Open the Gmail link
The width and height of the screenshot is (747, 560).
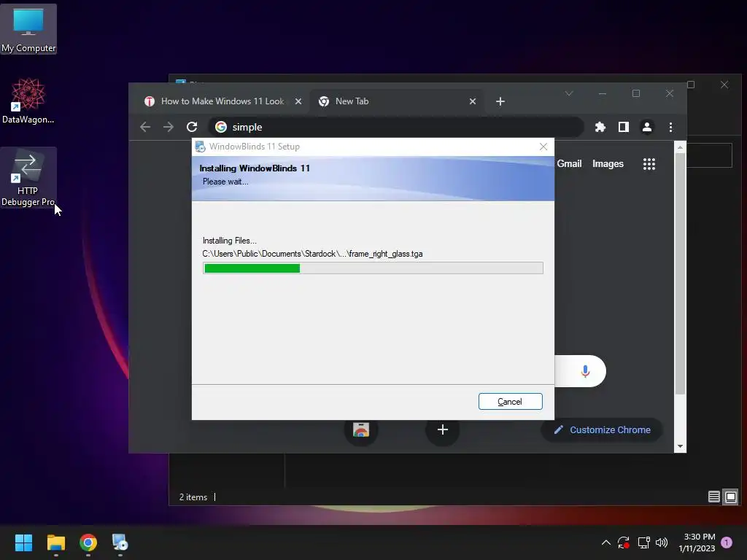click(569, 164)
